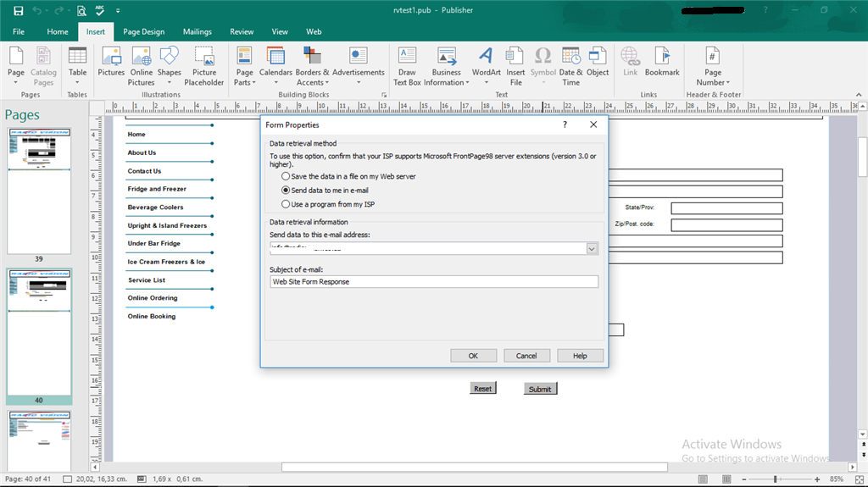Screen dimensions: 868x487
Task: Click the Help button in Form Properties
Action: 580,356
